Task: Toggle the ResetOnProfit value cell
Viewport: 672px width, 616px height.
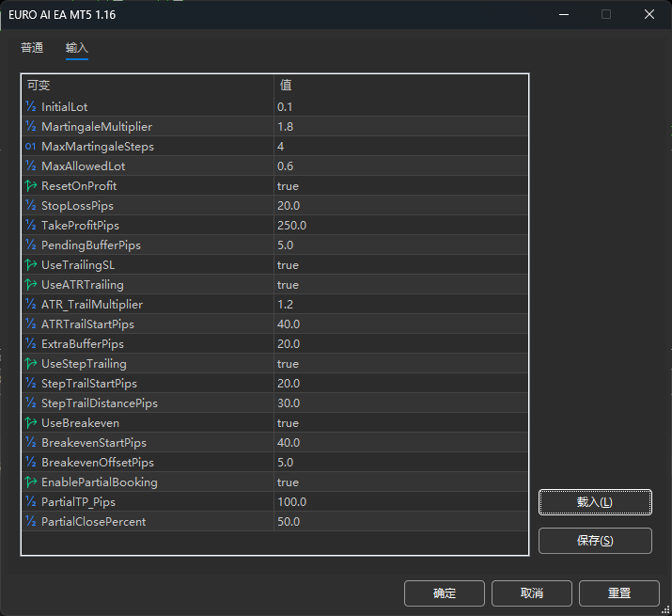Action: (x=288, y=186)
